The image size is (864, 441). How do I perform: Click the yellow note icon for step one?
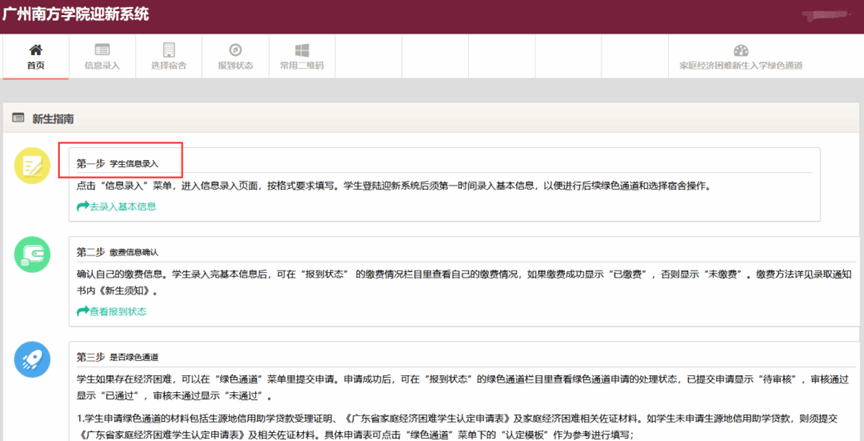point(33,165)
